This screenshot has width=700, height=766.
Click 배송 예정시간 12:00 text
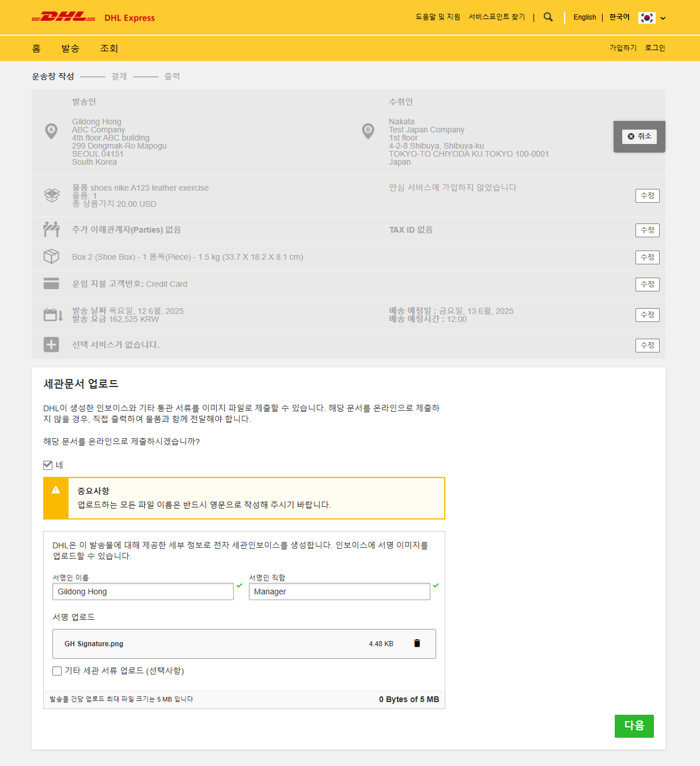click(428, 319)
